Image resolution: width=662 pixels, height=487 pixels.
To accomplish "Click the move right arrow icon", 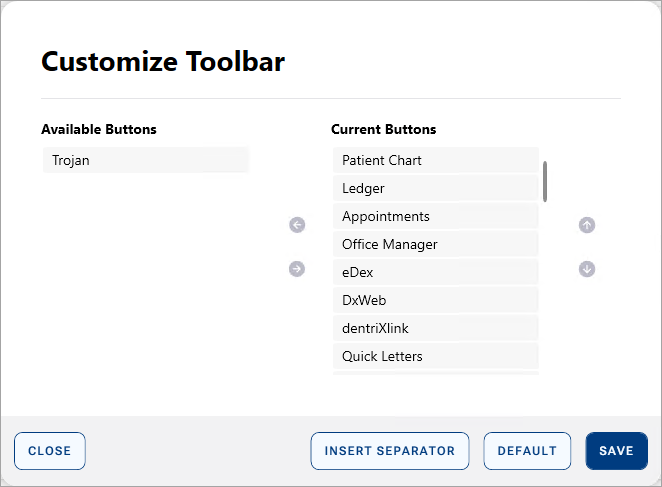I will point(297,269).
